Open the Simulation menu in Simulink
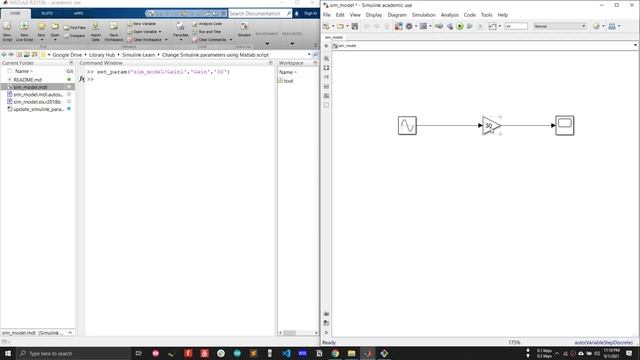Screen dimensions: 640x360 pyautogui.click(x=423, y=15)
